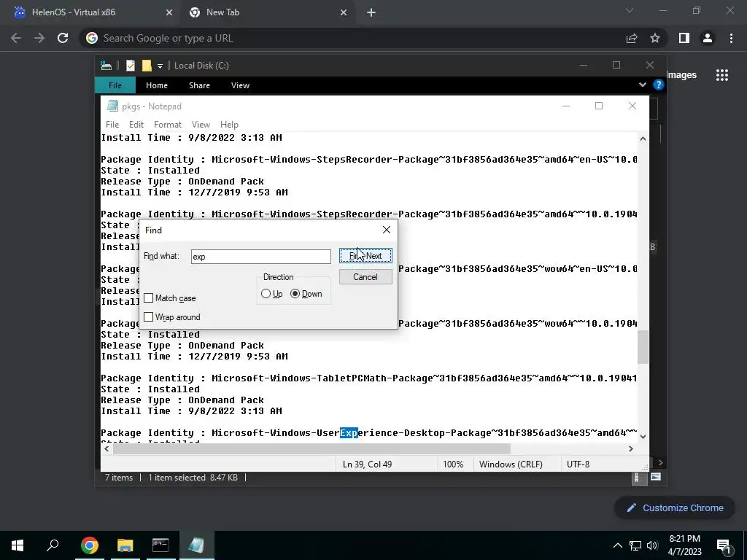Click the Notepad taskbar icon
The height and width of the screenshot is (560, 747).
click(x=196, y=545)
